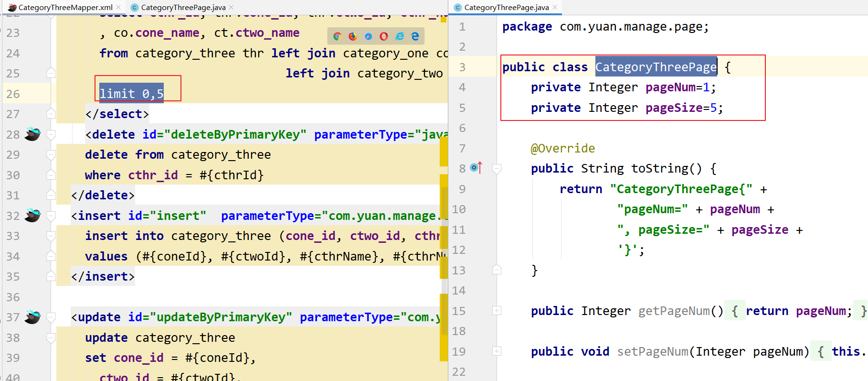The height and width of the screenshot is (381, 868).
Task: Click MyBatis gutter icon beside insert statement
Action: [32, 216]
